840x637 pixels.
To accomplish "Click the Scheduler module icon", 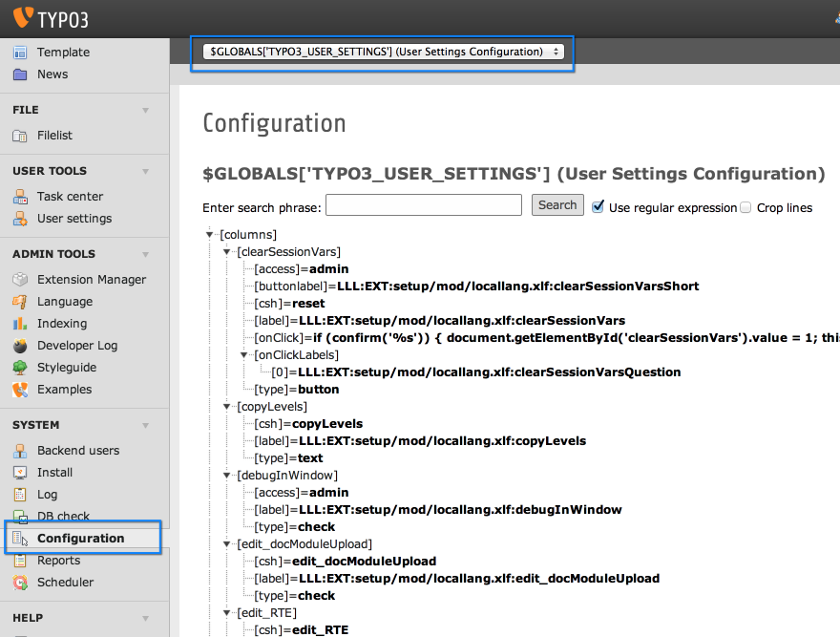I will [x=20, y=583].
